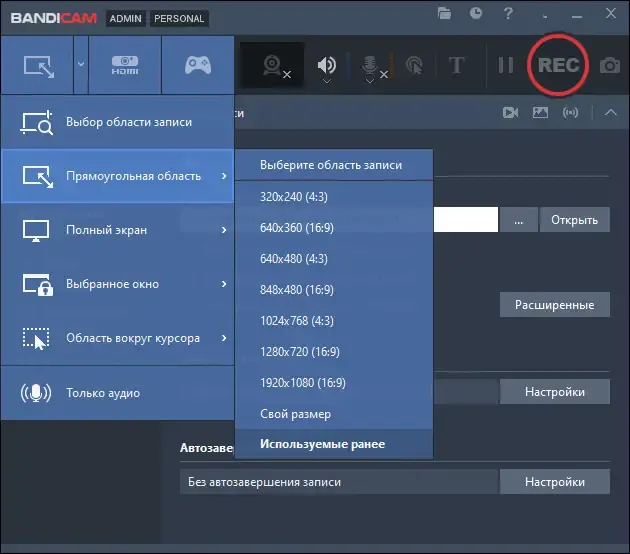The image size is (630, 554).
Task: Choose Свой размер custom size
Action: (334, 414)
